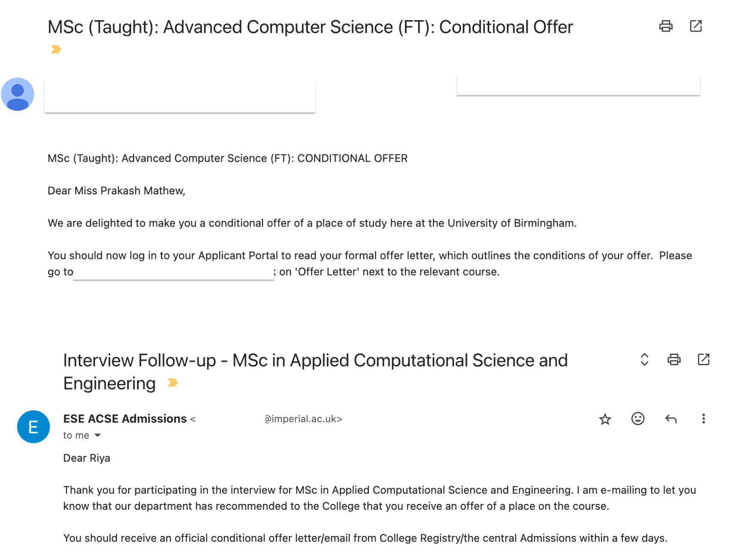Viewport: 729px width, 560px height.
Task: Open the redacted Applicant Portal link after 'go to'
Action: click(173, 272)
